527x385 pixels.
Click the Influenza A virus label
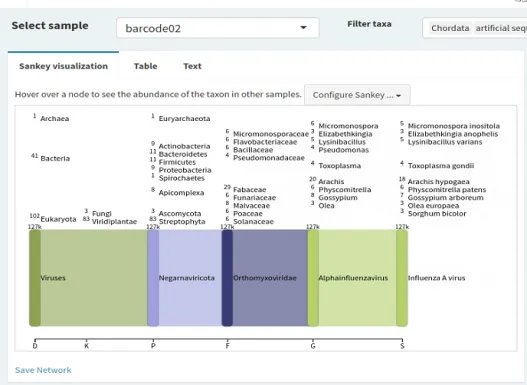(x=436, y=278)
